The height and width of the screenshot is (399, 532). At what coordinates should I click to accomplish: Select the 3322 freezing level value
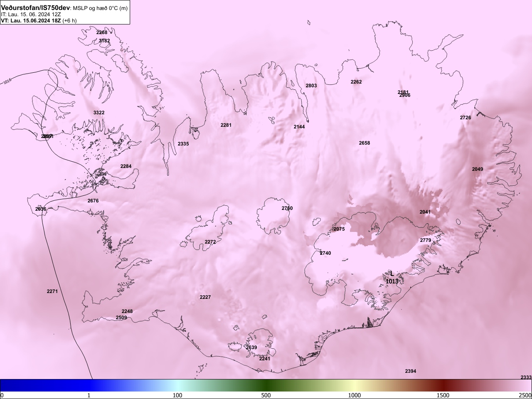point(99,113)
